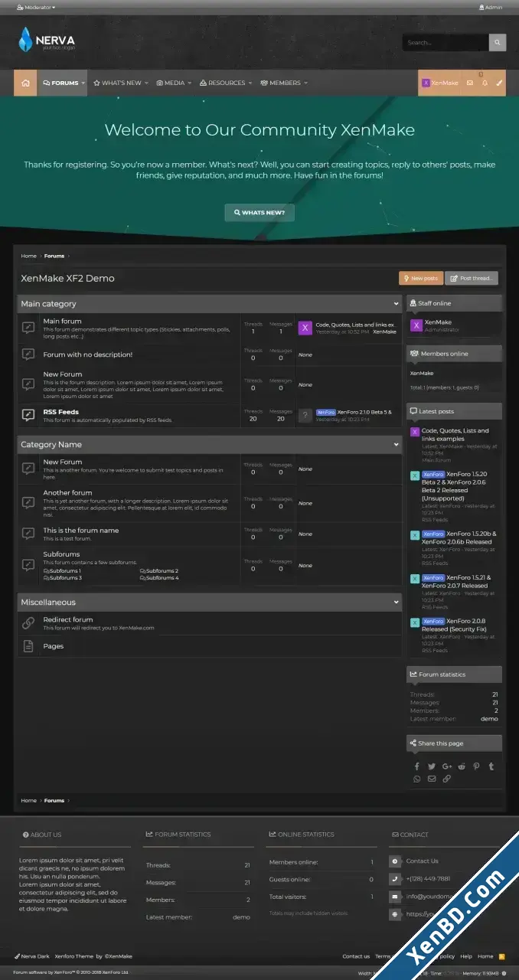
Task: Open the Forums navigation tab
Action: 60,83
